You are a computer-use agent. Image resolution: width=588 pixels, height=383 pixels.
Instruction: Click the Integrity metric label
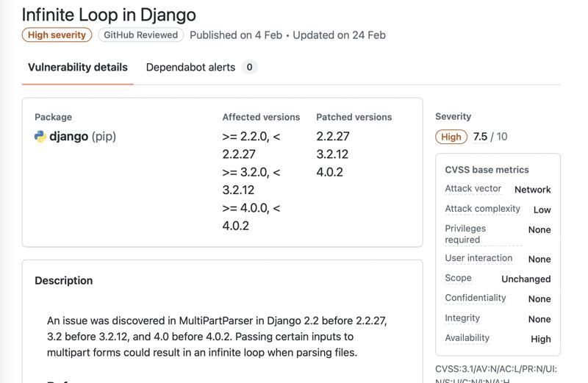(x=462, y=318)
